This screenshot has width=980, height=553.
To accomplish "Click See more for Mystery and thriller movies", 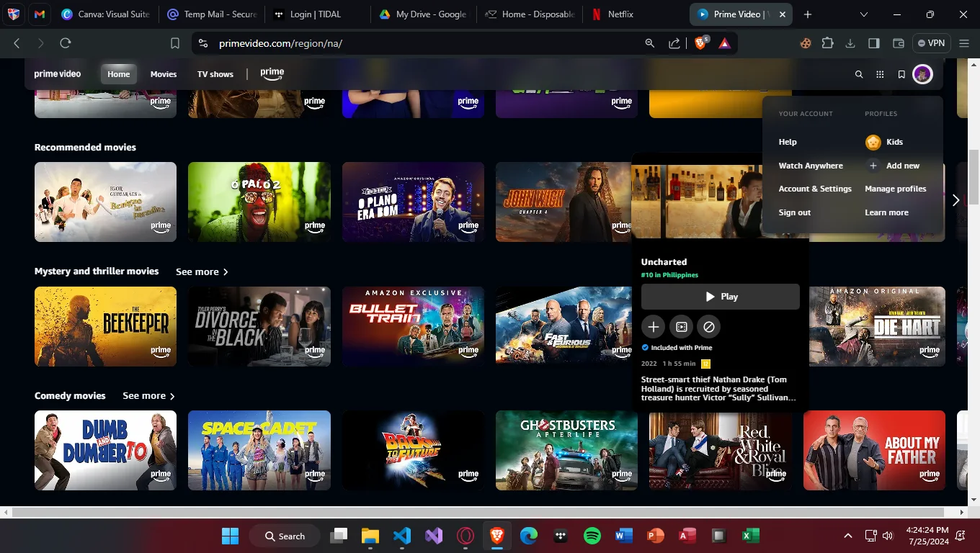I will click(x=202, y=271).
